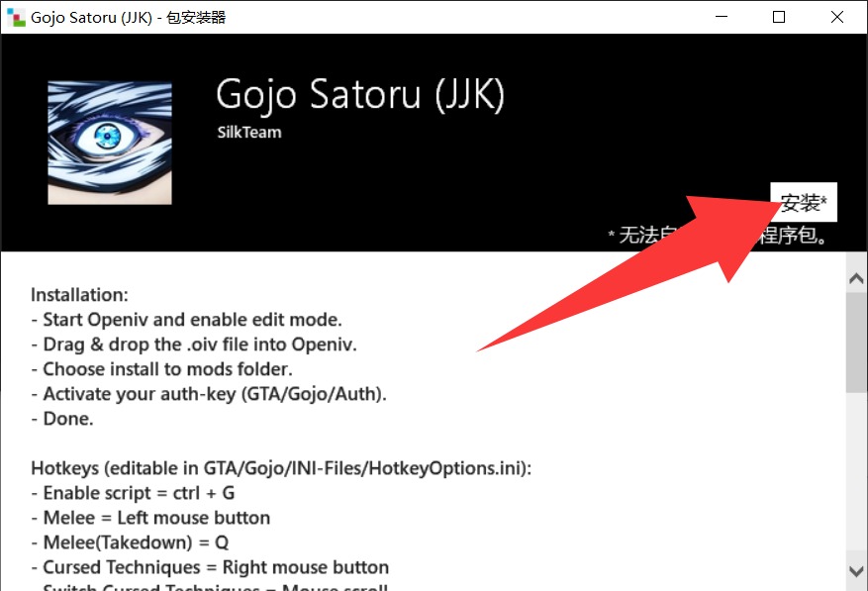This screenshot has height=591, width=868.
Task: Click the large Gojo Satoru (JJK) heading
Action: coord(360,94)
